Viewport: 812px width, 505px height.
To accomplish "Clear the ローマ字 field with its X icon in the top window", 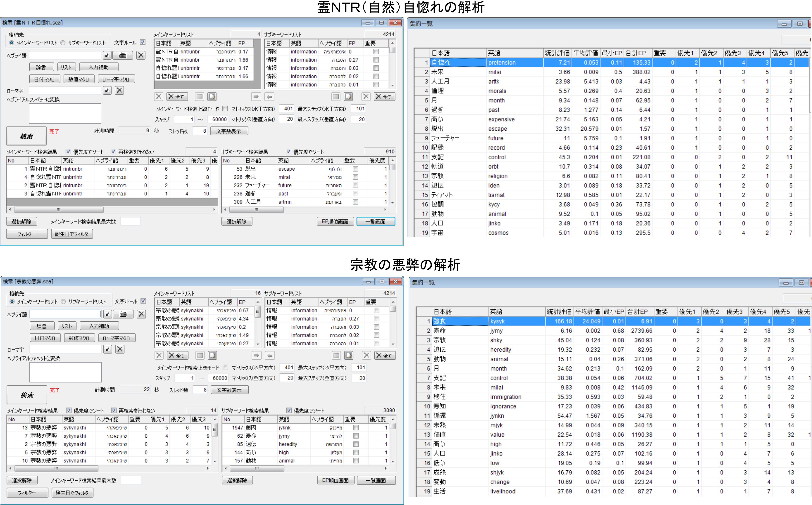I will [120, 91].
